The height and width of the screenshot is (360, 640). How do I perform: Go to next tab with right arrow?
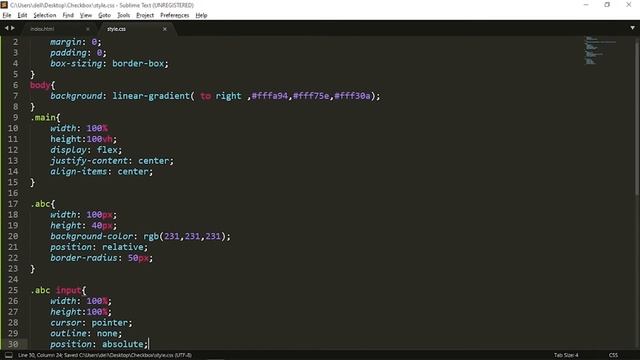(13, 28)
